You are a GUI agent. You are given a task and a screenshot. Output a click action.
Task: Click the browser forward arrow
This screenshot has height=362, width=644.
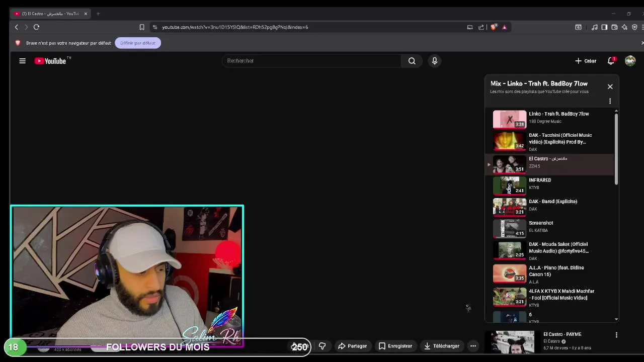pyautogui.click(x=26, y=27)
